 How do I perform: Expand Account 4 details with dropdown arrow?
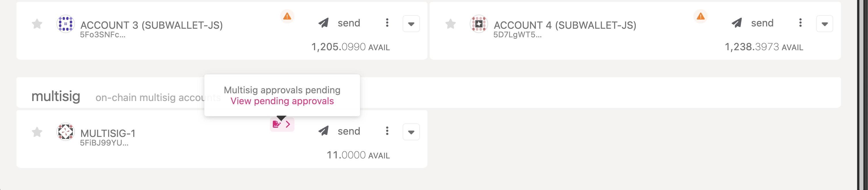pos(824,24)
